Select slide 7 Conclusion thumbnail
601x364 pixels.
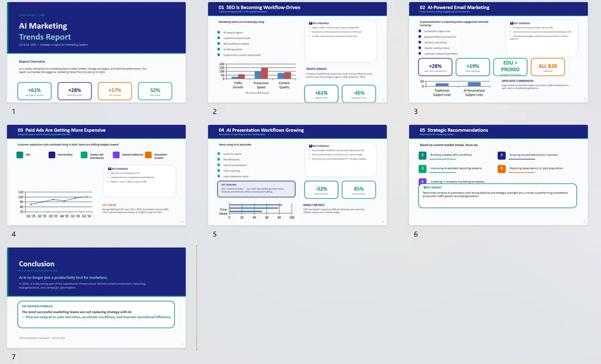96,298
